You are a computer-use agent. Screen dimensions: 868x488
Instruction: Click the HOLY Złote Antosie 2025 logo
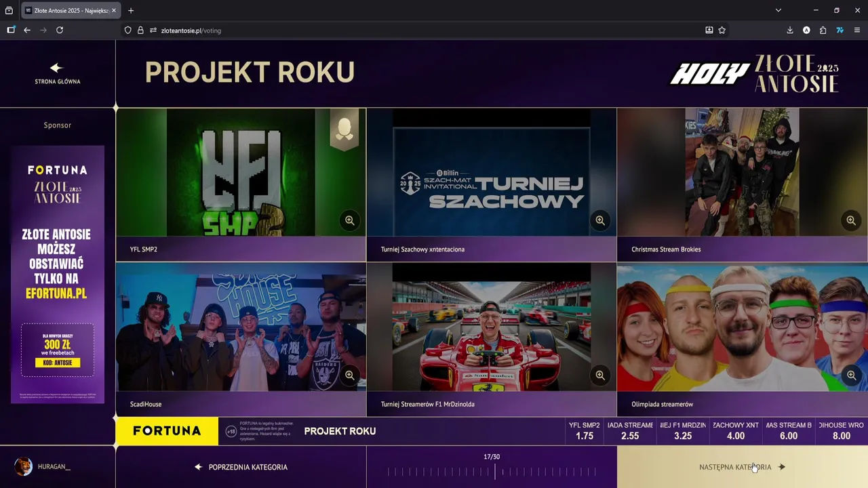pos(754,73)
